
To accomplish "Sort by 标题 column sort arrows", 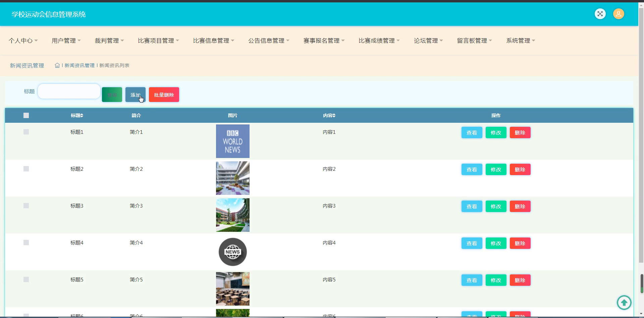I will 82,115.
